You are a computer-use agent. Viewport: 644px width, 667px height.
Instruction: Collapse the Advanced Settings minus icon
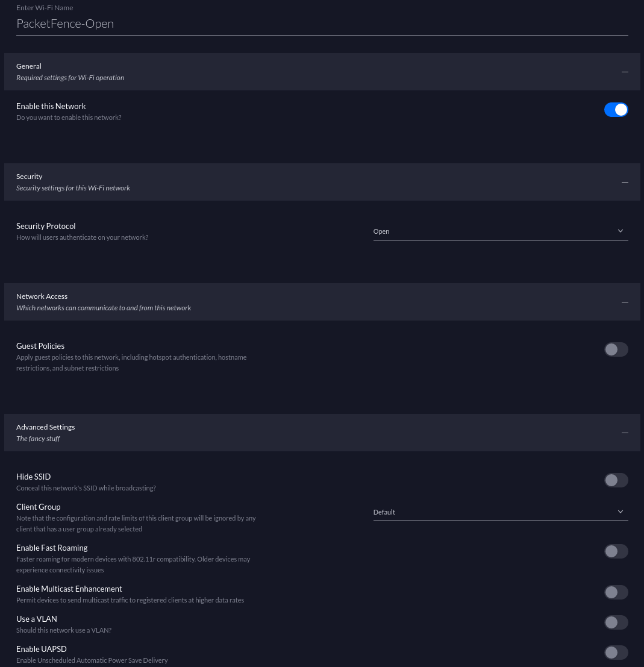click(x=625, y=433)
